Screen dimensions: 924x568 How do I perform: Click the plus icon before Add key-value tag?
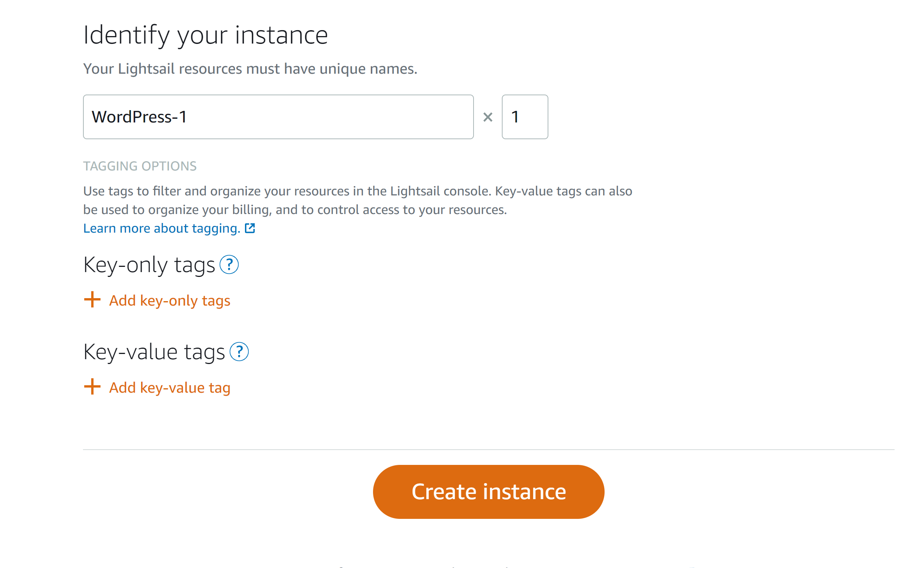(92, 387)
